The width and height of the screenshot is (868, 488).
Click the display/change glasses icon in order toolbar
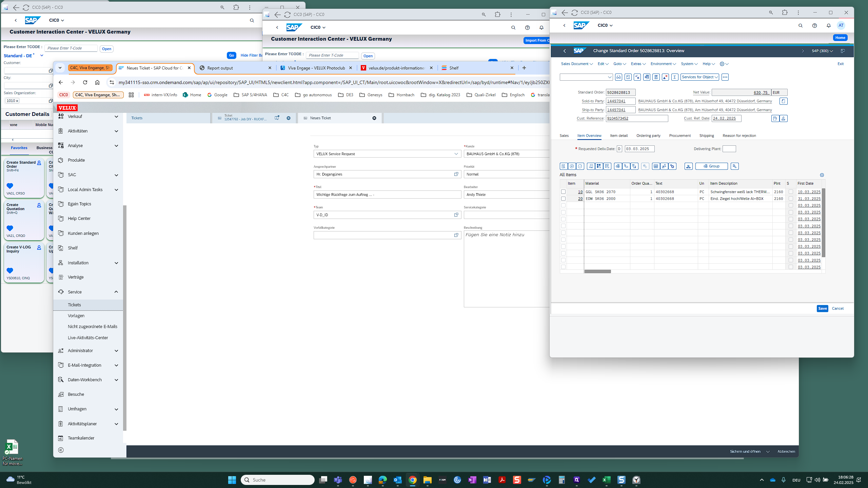pyautogui.click(x=618, y=77)
